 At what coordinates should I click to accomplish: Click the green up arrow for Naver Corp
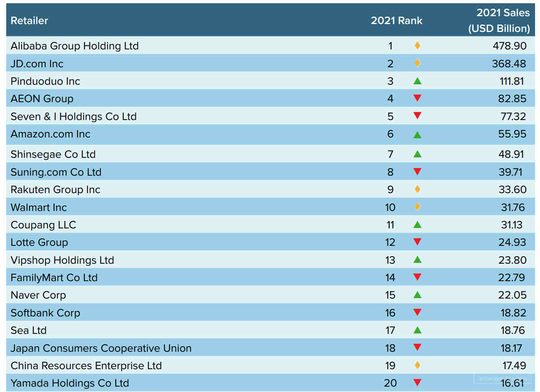point(418,295)
